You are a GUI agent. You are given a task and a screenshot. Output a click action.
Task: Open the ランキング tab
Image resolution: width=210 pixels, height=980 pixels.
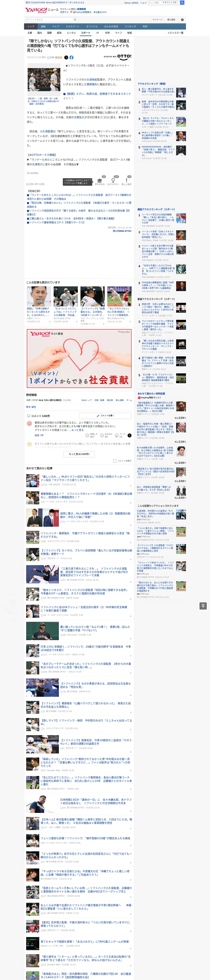pos(130,27)
